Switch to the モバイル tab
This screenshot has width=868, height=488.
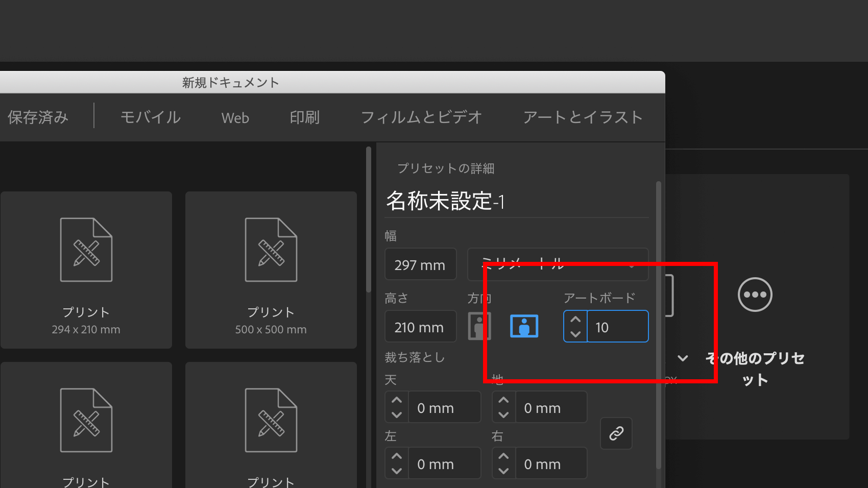pyautogui.click(x=150, y=117)
